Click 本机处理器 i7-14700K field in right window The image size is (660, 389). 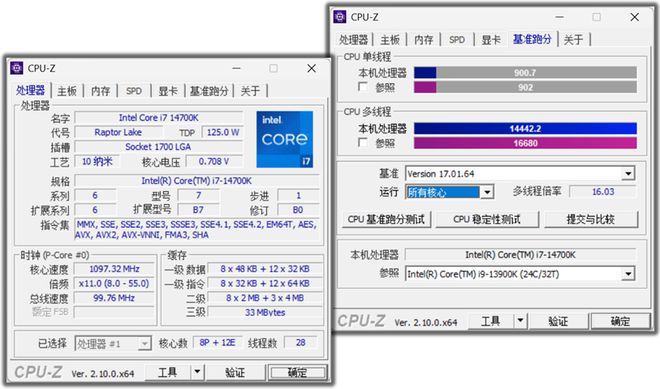(x=520, y=255)
